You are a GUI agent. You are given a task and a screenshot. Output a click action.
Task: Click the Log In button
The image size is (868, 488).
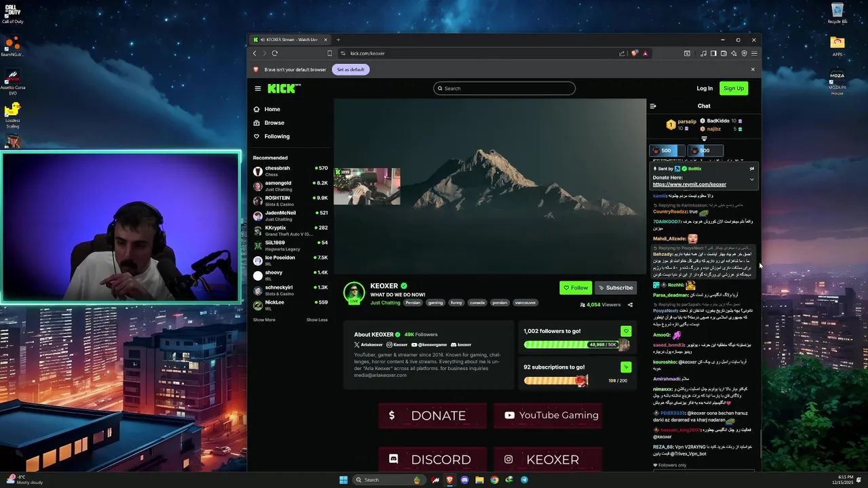pyautogui.click(x=705, y=88)
